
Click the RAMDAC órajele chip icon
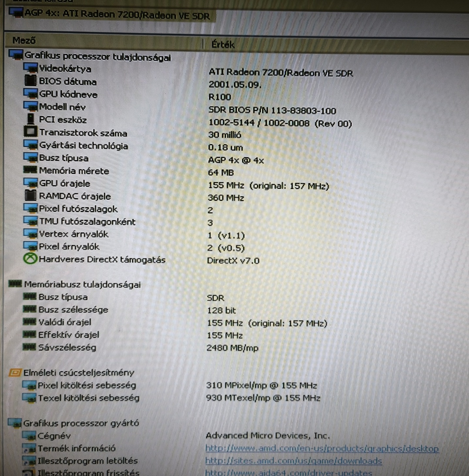click(x=30, y=195)
